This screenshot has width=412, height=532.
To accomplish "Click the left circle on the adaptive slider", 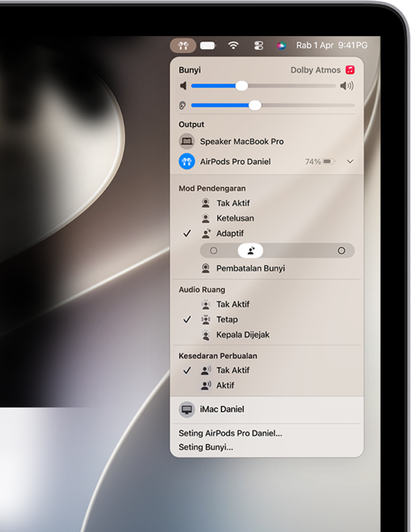I will [214, 251].
